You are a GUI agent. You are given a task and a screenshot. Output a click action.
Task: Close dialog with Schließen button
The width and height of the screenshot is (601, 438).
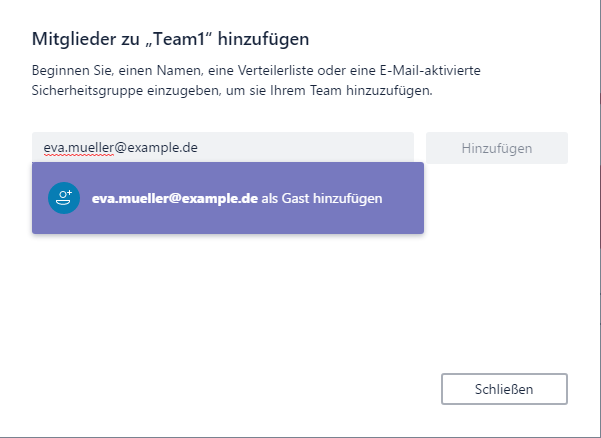point(504,389)
